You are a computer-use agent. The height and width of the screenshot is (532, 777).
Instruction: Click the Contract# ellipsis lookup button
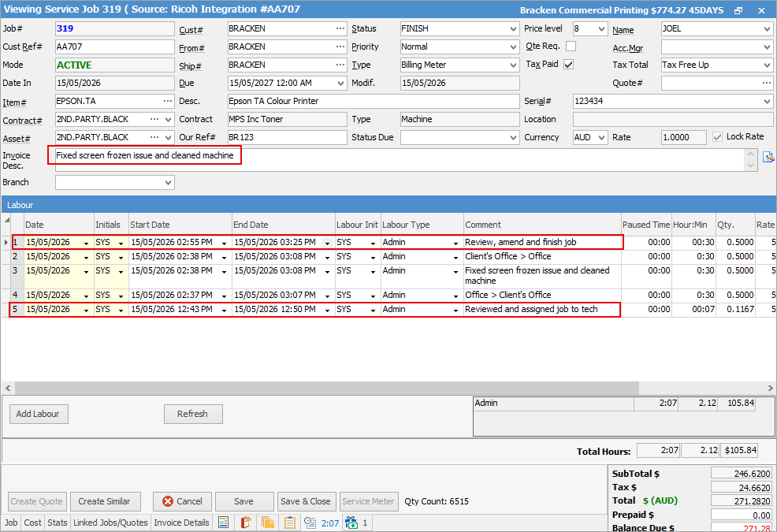(x=154, y=120)
